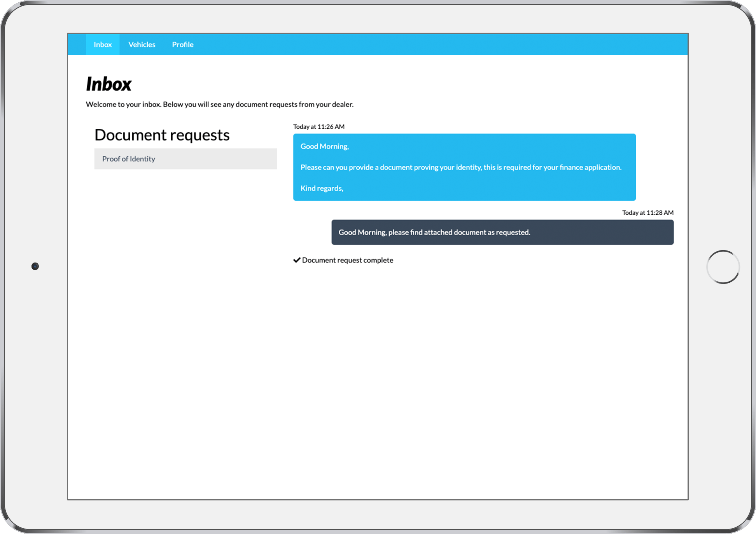Click the 11:28 AM timestamp
Screen dimensions: 756x534
click(647, 213)
